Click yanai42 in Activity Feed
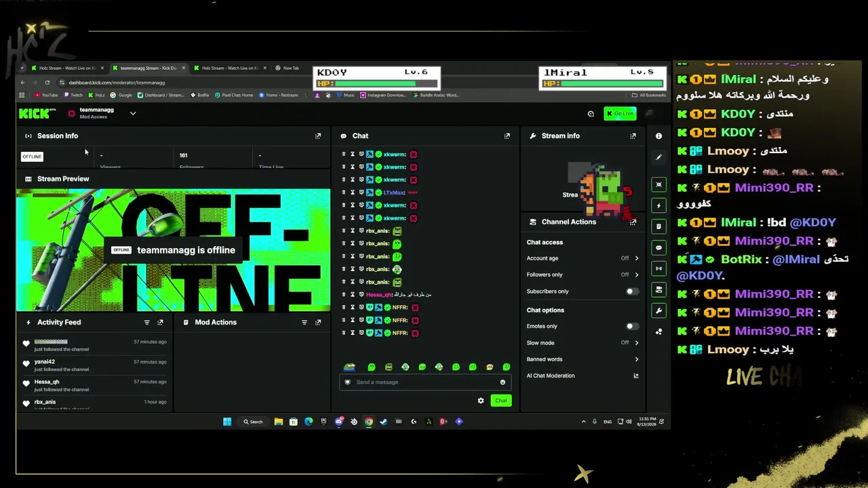This screenshot has width=868, height=488. tap(45, 362)
